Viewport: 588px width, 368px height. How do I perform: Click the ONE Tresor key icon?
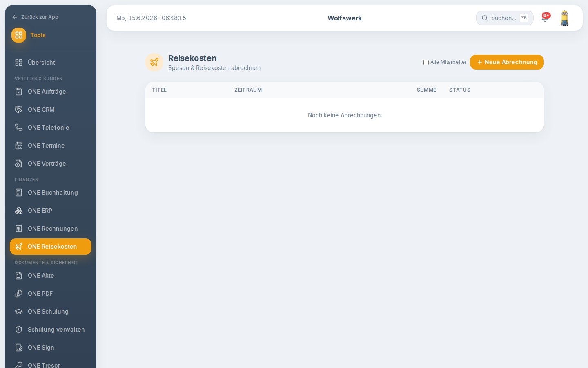point(19,365)
